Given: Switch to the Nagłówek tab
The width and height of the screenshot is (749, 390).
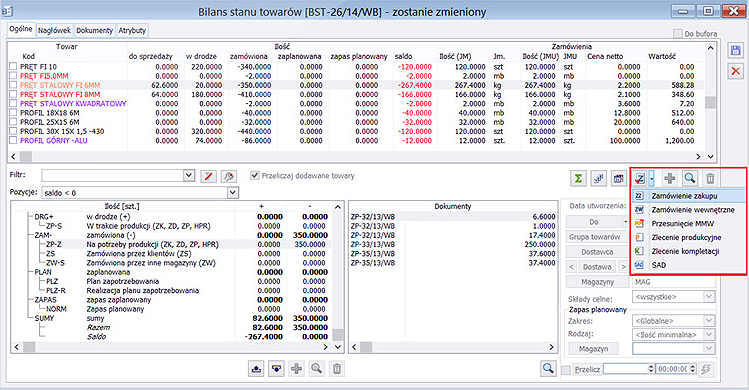Looking at the screenshot, I should click(x=54, y=30).
